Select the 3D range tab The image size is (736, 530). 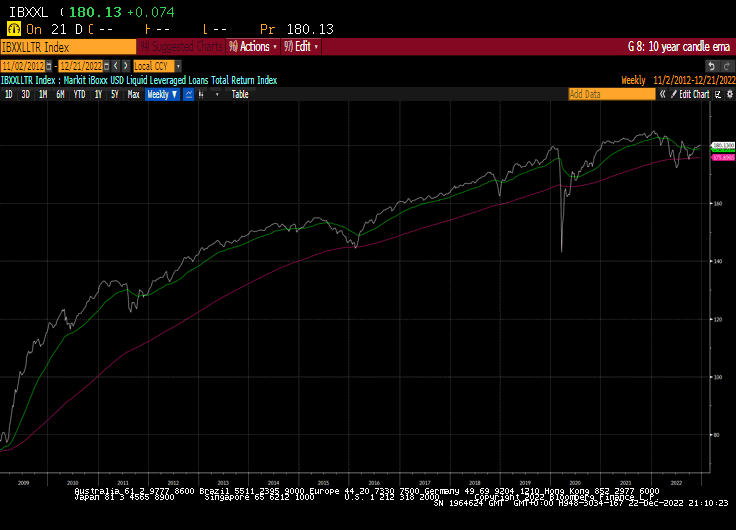(25, 94)
